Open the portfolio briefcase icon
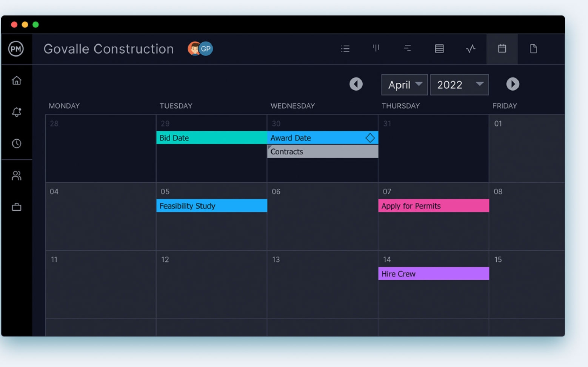The height and width of the screenshot is (367, 588). pyautogui.click(x=17, y=207)
